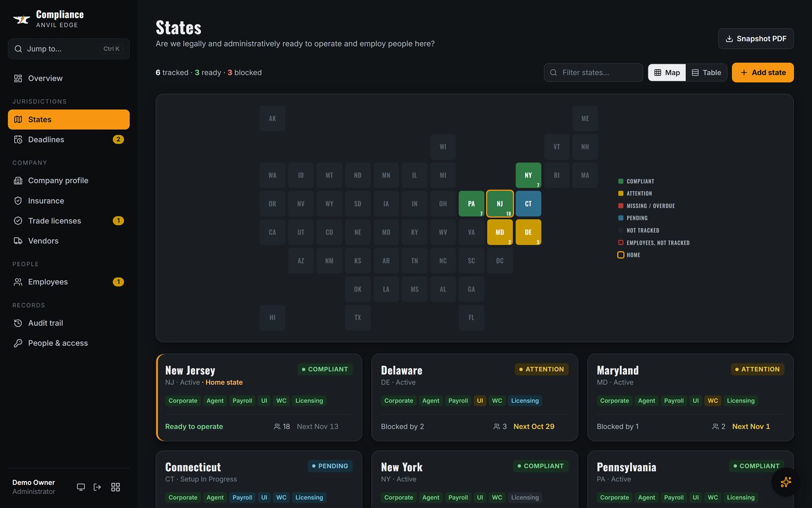This screenshot has height=508, width=812.
Task: Click the yellow MD tile on the map
Action: (500, 232)
